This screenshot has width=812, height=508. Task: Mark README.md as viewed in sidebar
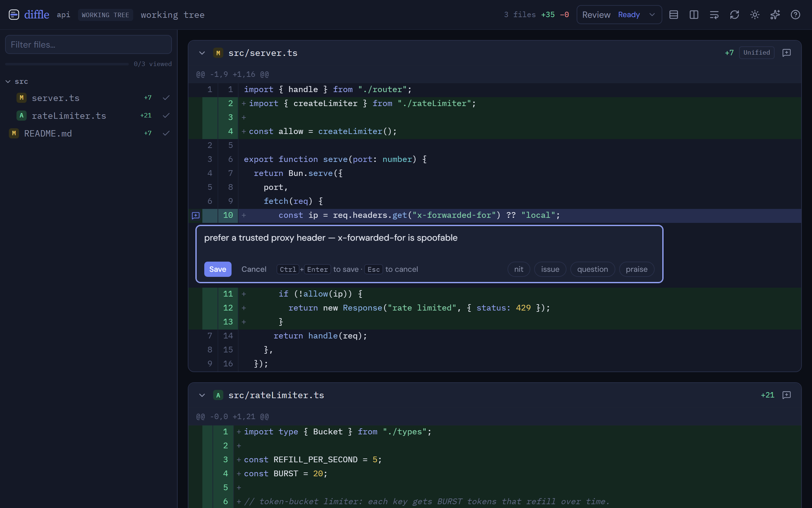tap(166, 133)
